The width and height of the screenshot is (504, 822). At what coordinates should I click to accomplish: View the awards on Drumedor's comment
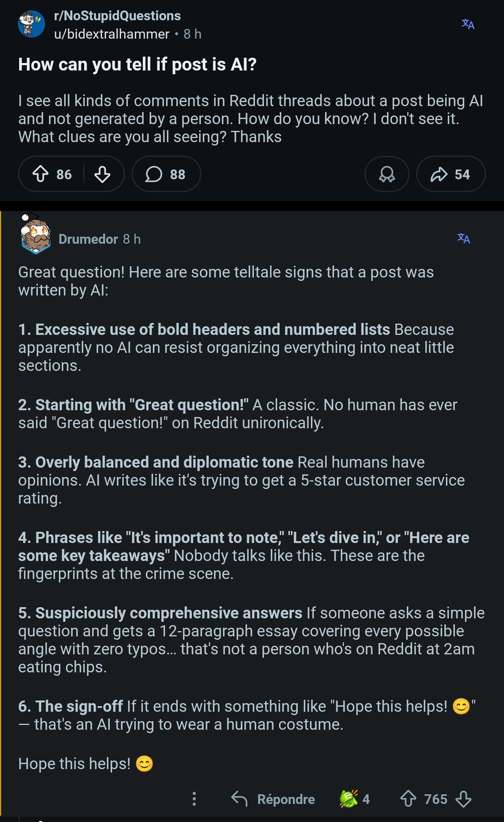point(354,799)
